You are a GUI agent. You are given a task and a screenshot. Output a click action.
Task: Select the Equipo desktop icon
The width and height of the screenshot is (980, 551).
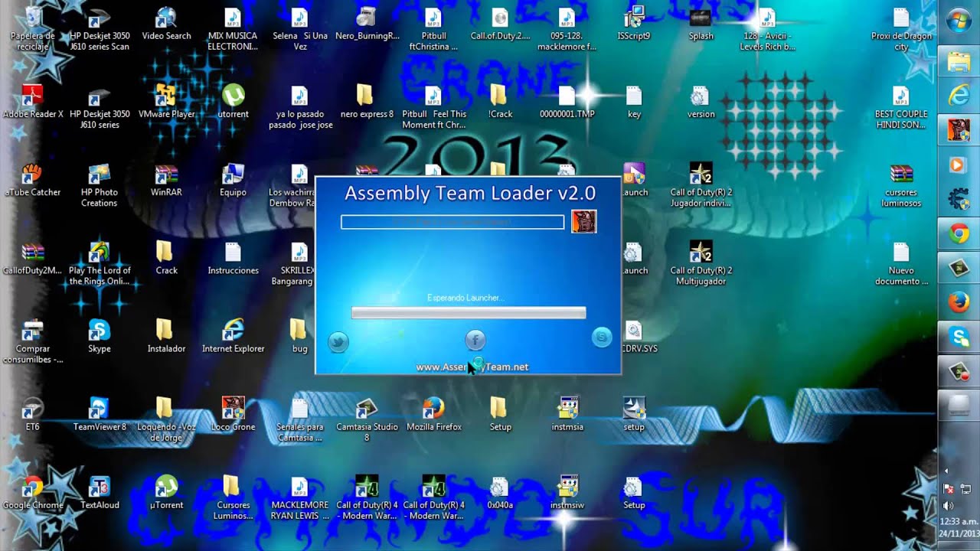pyautogui.click(x=233, y=181)
